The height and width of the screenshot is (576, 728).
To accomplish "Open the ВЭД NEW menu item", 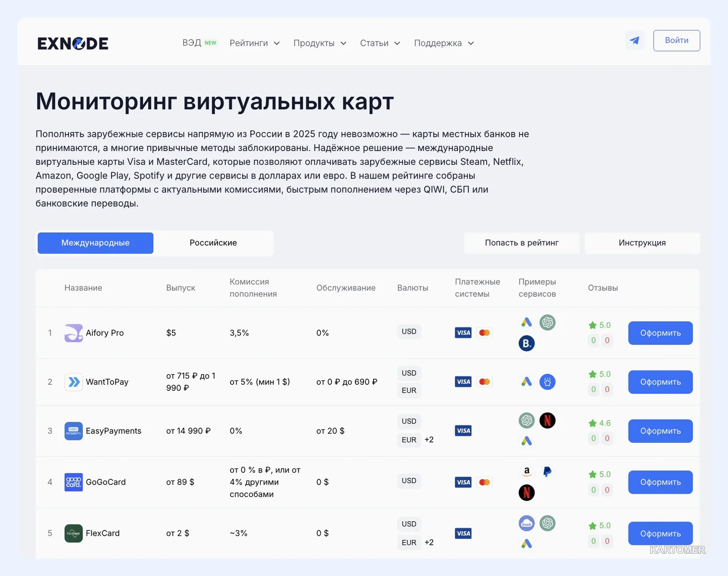I will pos(199,42).
